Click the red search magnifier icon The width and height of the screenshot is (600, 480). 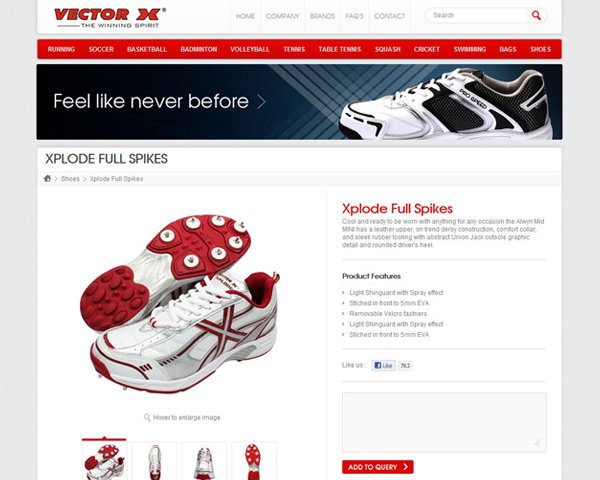(536, 15)
